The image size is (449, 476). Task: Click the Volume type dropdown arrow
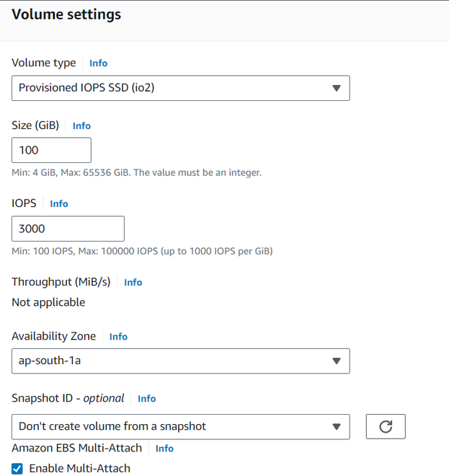pyautogui.click(x=336, y=88)
